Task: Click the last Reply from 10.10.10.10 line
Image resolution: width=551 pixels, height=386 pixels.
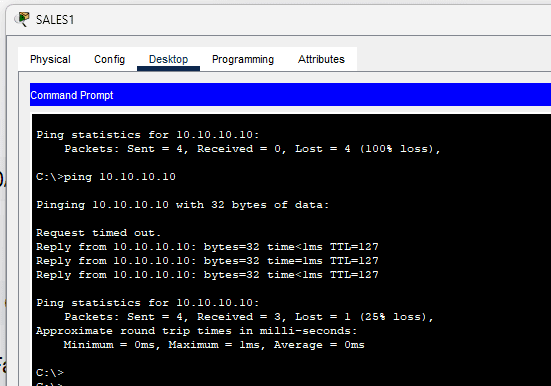Action: (207, 275)
